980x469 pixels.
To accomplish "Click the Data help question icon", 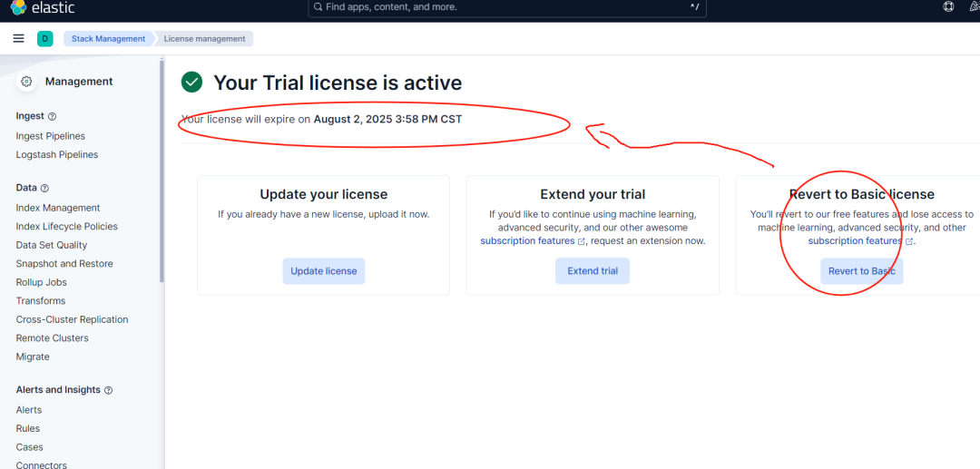I will (x=44, y=188).
